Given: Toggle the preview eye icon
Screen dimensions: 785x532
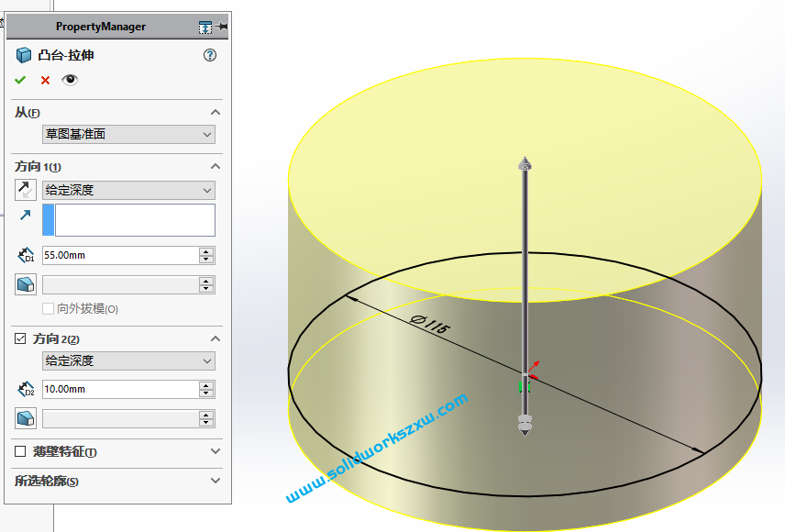Looking at the screenshot, I should tap(70, 79).
